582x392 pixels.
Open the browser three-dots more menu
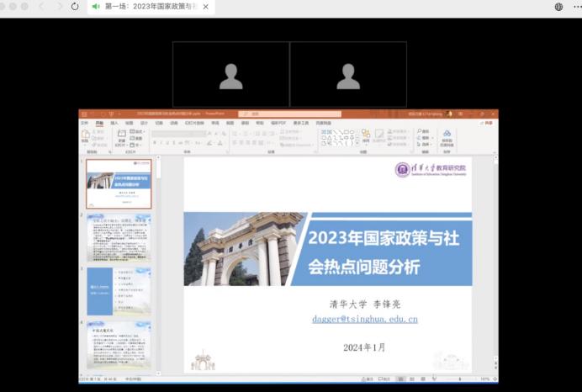(x=578, y=7)
